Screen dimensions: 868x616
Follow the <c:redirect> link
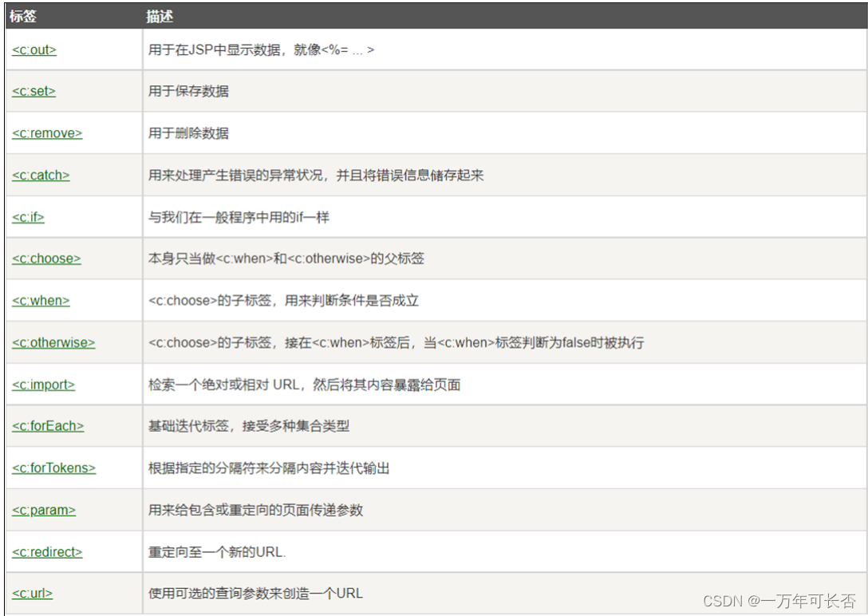[x=47, y=552]
